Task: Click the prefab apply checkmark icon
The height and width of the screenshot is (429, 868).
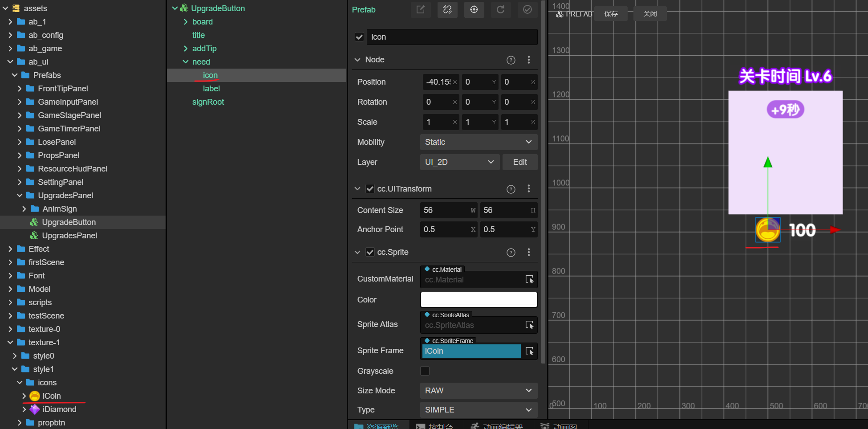Action: (527, 10)
